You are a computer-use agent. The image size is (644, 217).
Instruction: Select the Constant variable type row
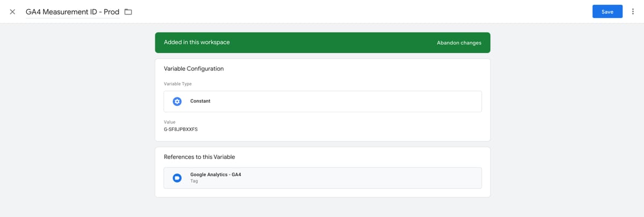(x=323, y=101)
